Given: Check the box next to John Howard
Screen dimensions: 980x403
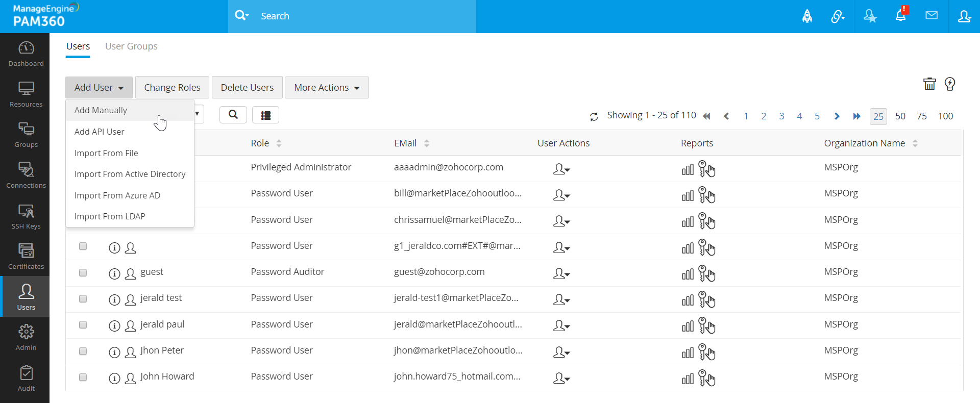Looking at the screenshot, I should tap(83, 377).
